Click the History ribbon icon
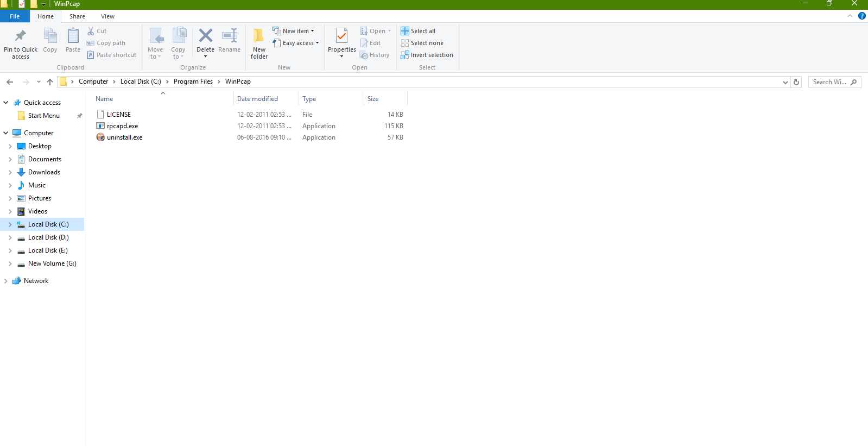868x446 pixels. pyautogui.click(x=364, y=55)
